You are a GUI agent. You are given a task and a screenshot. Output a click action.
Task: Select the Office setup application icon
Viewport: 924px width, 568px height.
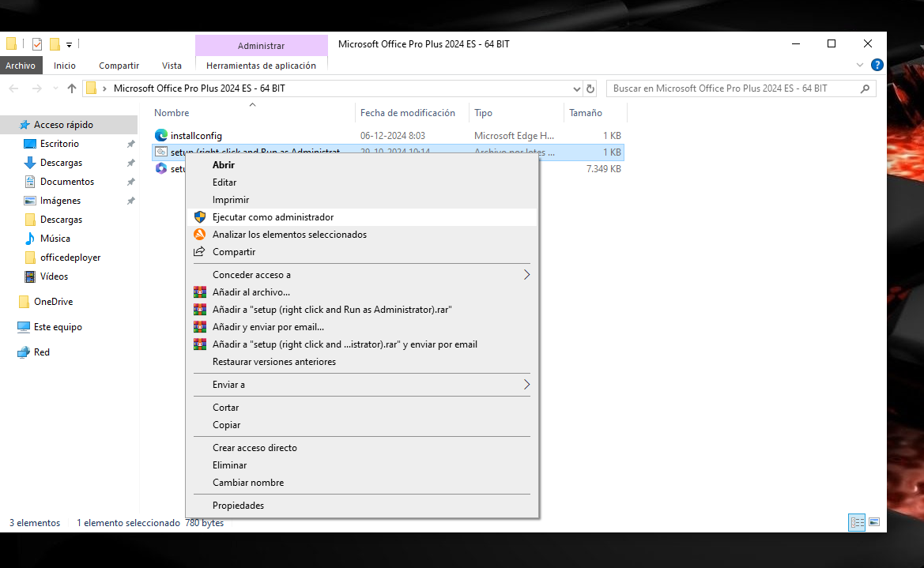click(161, 168)
